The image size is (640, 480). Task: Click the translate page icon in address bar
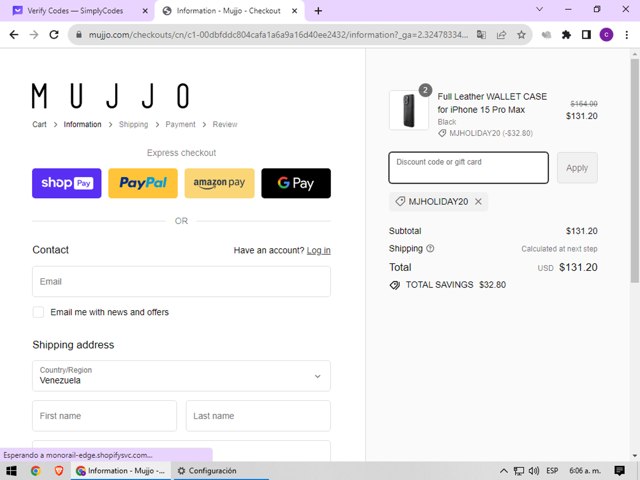(481, 35)
